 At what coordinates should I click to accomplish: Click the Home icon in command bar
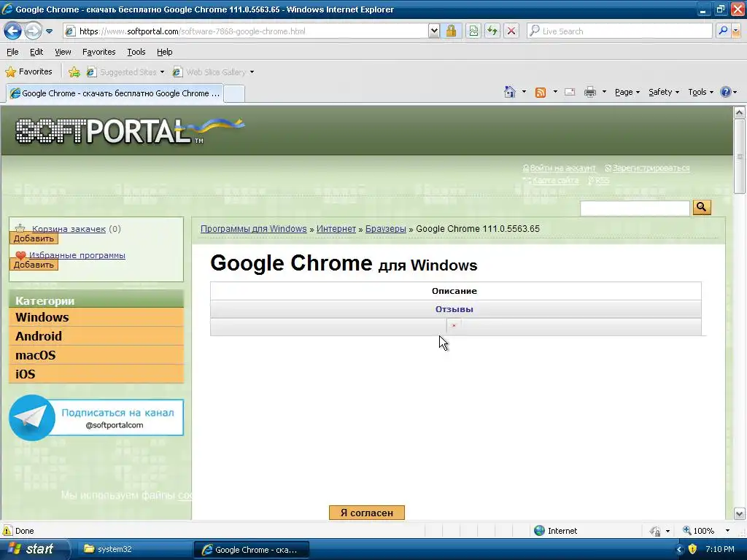tap(510, 92)
